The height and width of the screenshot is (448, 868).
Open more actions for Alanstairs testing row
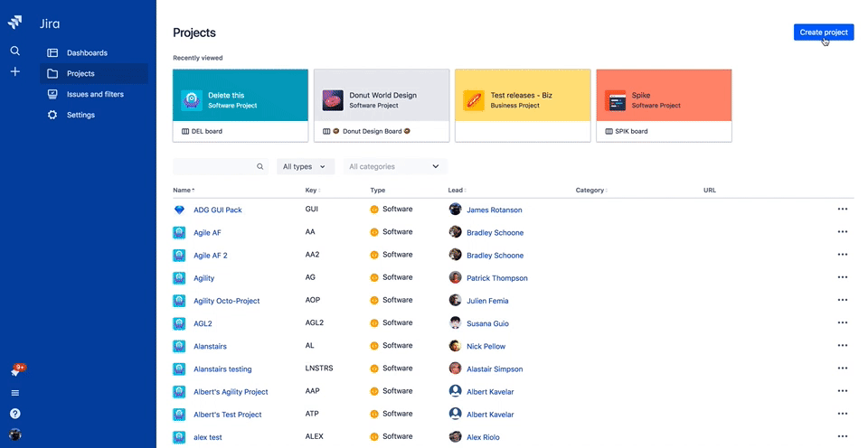coord(843,368)
